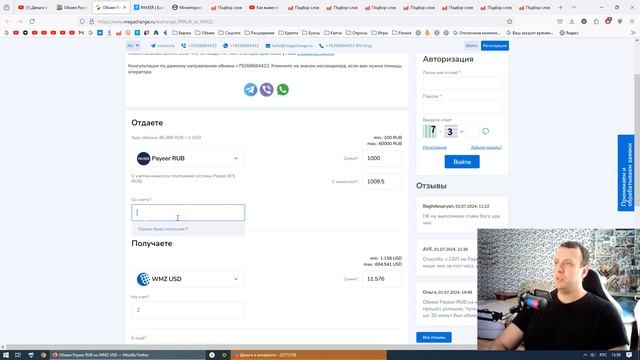Click language indicator РУС in tray

603,355
